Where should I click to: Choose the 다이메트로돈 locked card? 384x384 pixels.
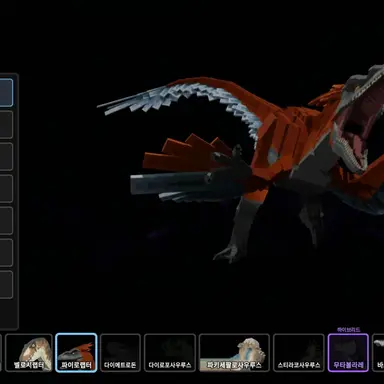point(120,353)
